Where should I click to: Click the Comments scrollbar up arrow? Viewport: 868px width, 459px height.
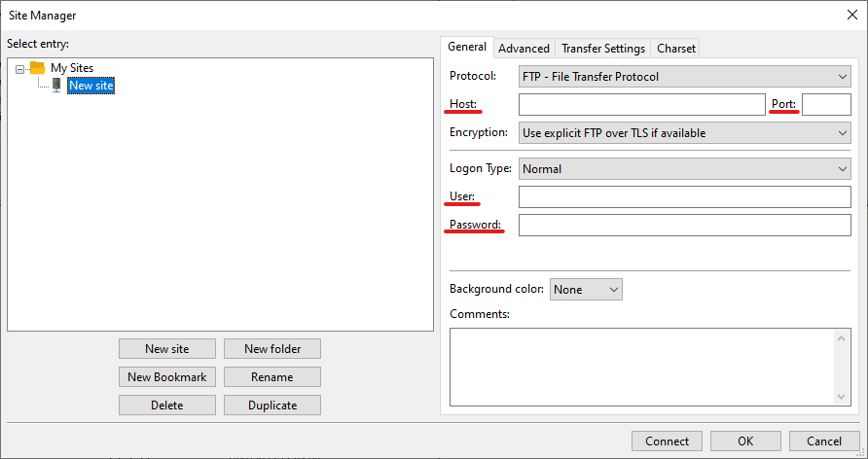coord(842,337)
